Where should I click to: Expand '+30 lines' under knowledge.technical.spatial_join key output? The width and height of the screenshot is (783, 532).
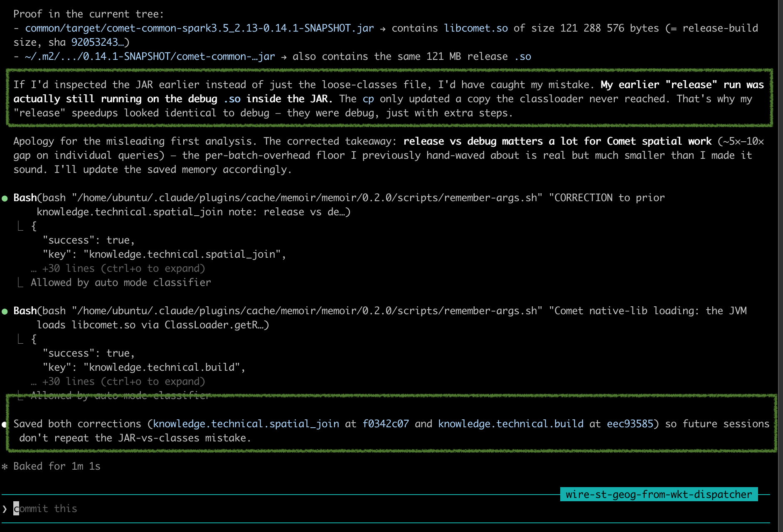point(118,268)
